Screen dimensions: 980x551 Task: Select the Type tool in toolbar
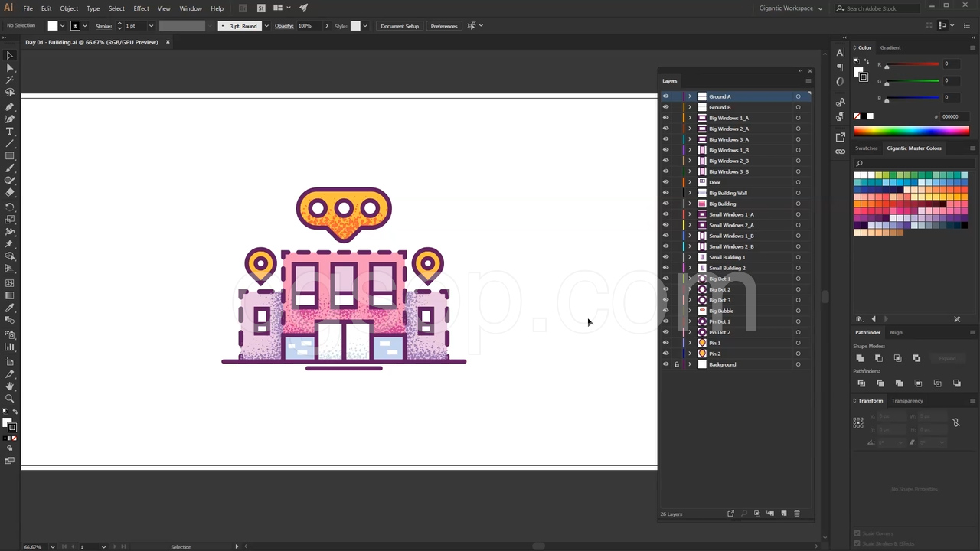tap(10, 132)
